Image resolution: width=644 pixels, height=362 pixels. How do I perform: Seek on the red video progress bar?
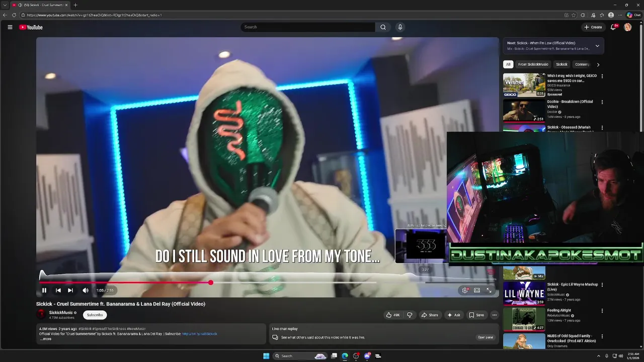(x=125, y=283)
